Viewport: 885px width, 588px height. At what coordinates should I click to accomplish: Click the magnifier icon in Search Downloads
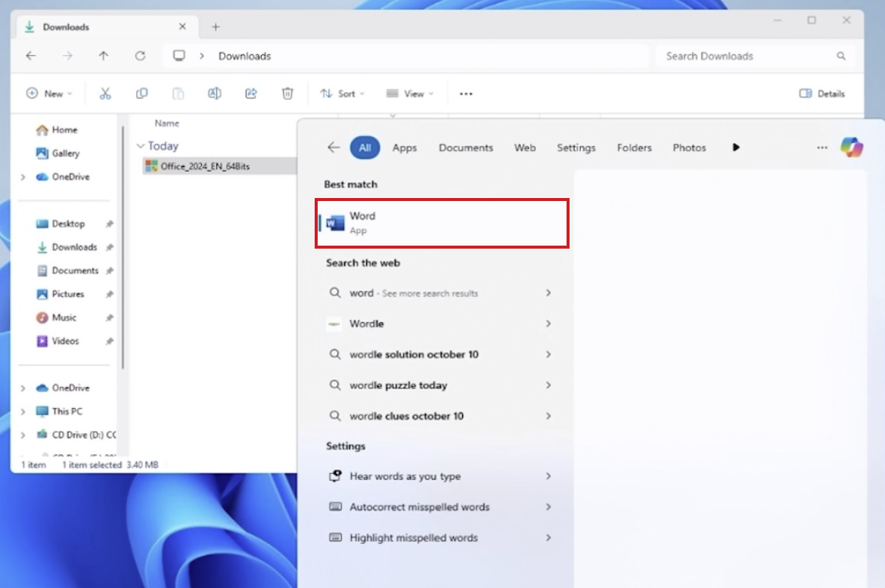pos(841,56)
